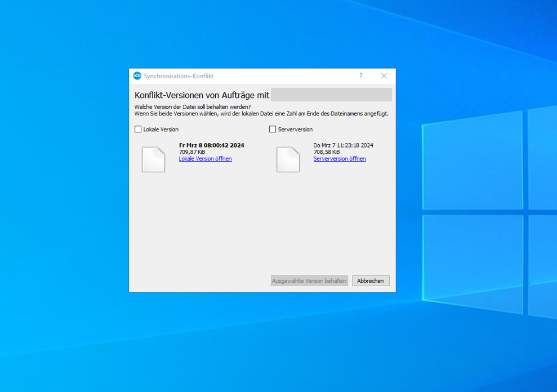Click the local file size '709,87 KiB'

192,152
